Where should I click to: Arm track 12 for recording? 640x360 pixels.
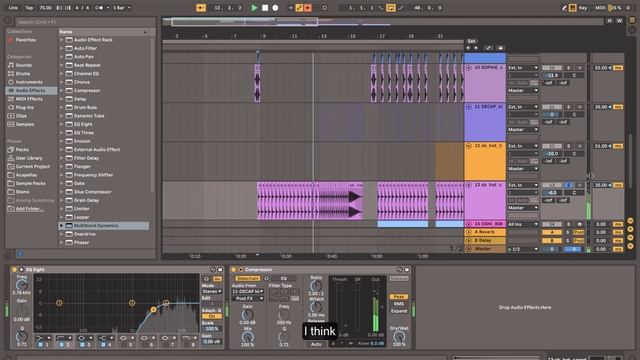point(579,146)
